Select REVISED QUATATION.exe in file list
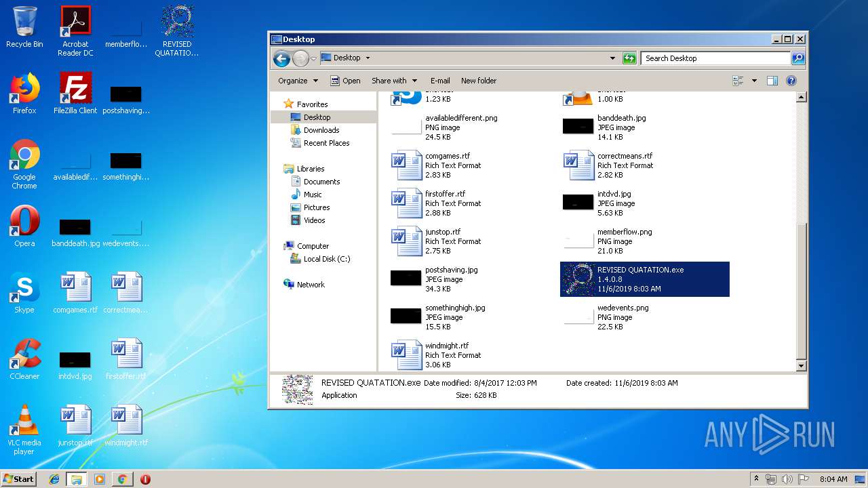This screenshot has height=488, width=868. point(645,279)
